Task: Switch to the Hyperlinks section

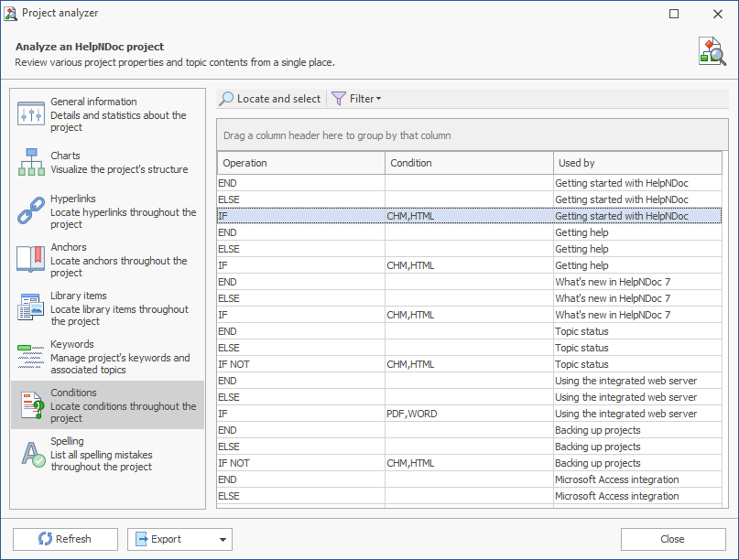Action: (x=107, y=211)
